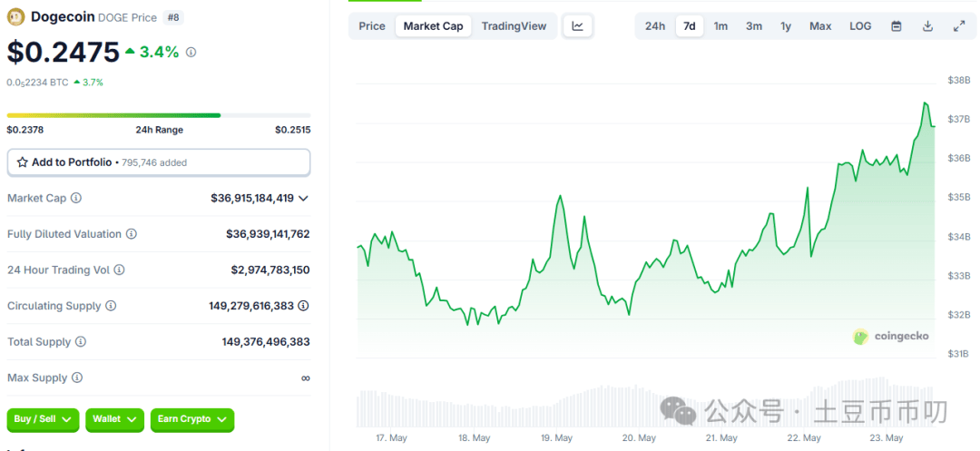Open the Max Supply info icon
Viewport: 980px width, 451px height.
77,377
